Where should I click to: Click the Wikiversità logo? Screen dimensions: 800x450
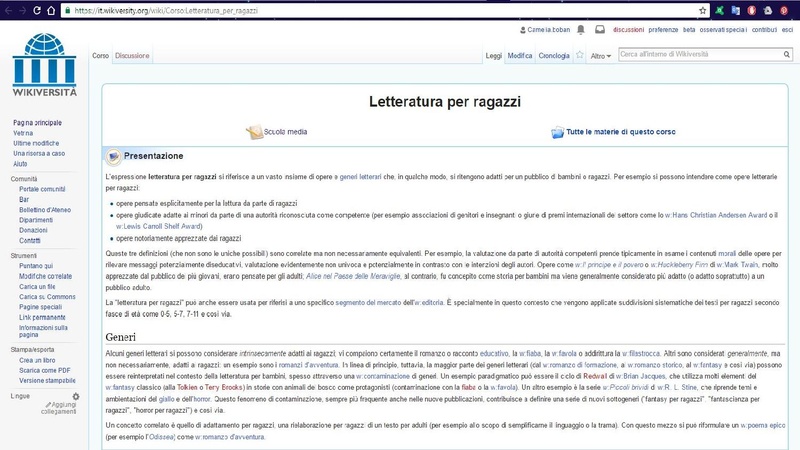(x=44, y=65)
